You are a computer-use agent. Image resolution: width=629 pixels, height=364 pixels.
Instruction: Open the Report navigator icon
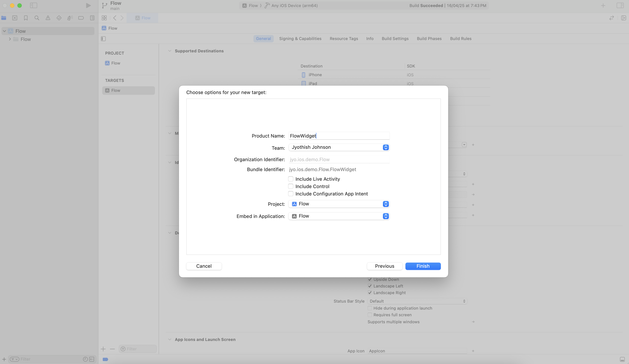92,18
